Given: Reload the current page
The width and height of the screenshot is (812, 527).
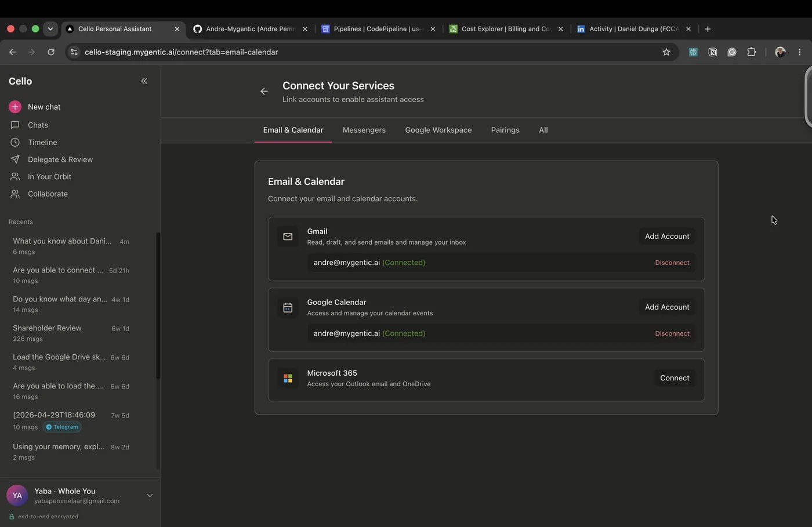Looking at the screenshot, I should click(51, 52).
